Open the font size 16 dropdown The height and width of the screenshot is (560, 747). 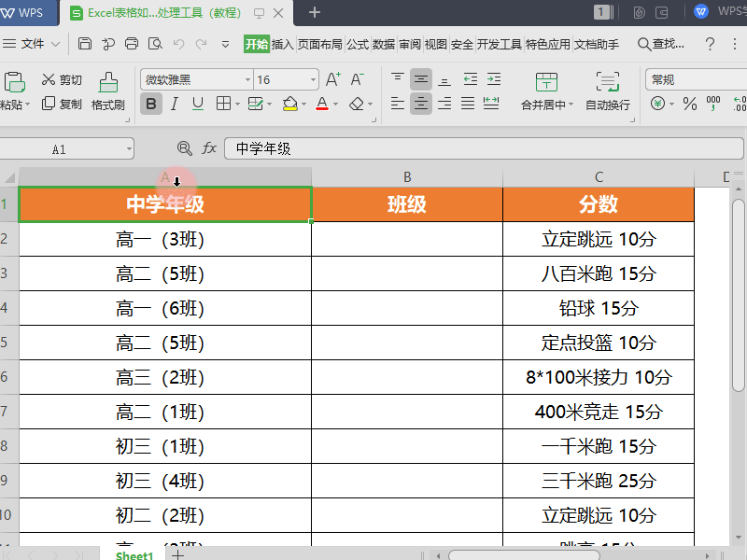313,79
